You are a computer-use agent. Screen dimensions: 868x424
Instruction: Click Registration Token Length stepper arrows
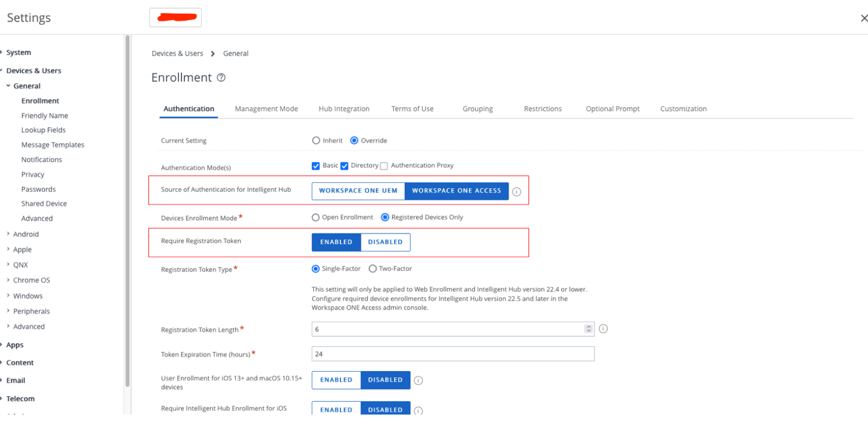pos(589,329)
